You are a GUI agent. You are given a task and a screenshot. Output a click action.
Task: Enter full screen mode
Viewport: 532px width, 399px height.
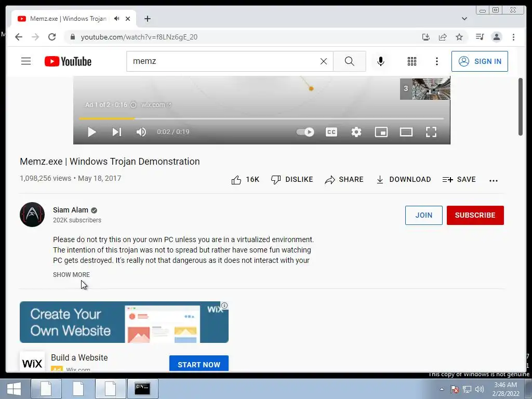point(431,132)
